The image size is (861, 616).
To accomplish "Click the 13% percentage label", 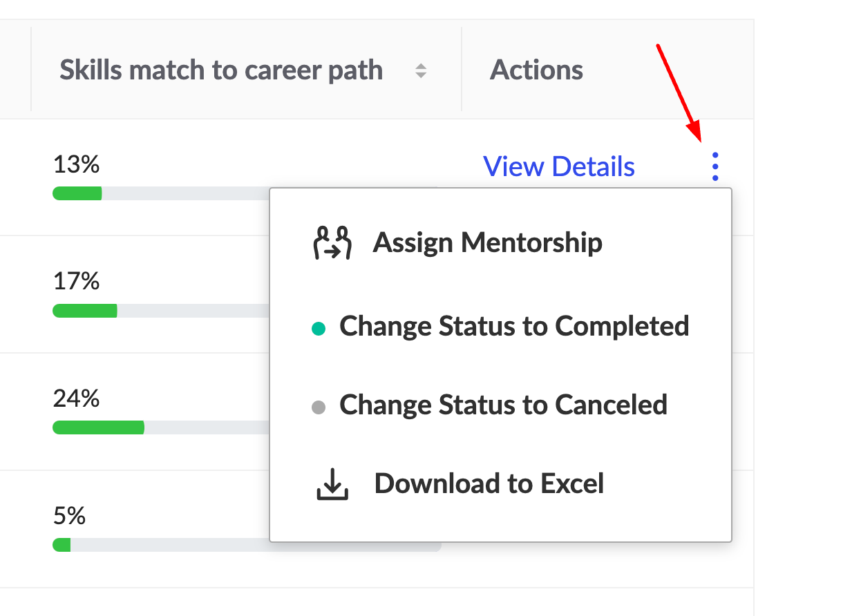I will click(76, 164).
